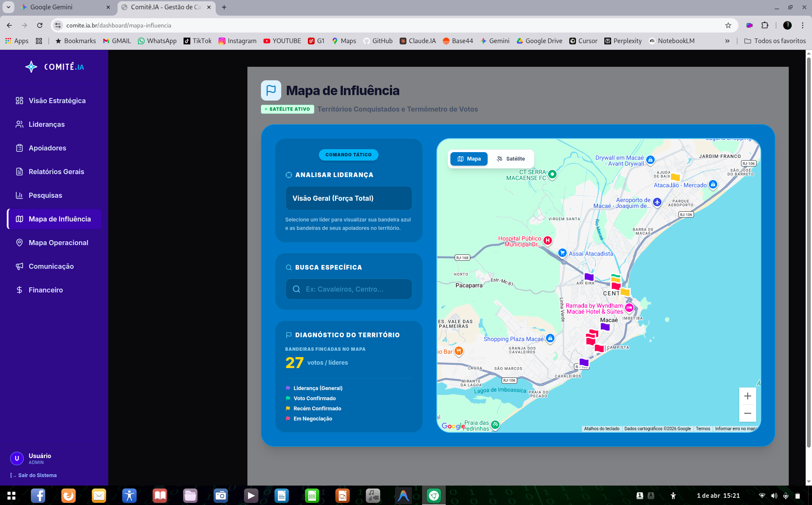Toggle the bookmark star in the address bar
Image resolution: width=812 pixels, height=505 pixels.
pyautogui.click(x=729, y=25)
